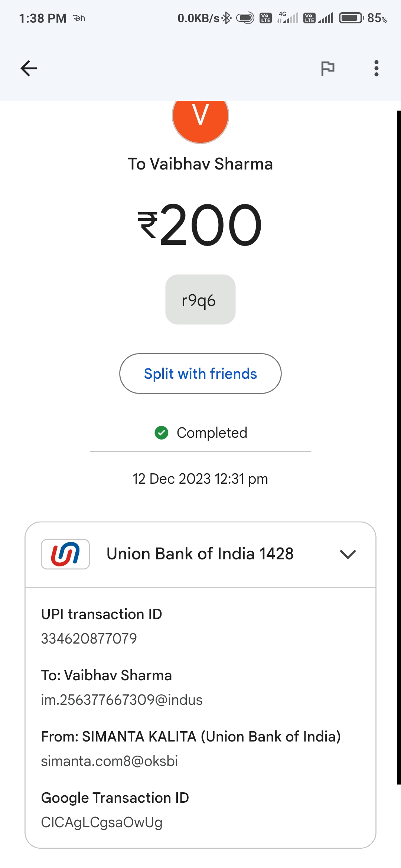This screenshot has height=868, width=401.
Task: Tap the orange V profile avatar
Action: (x=200, y=119)
